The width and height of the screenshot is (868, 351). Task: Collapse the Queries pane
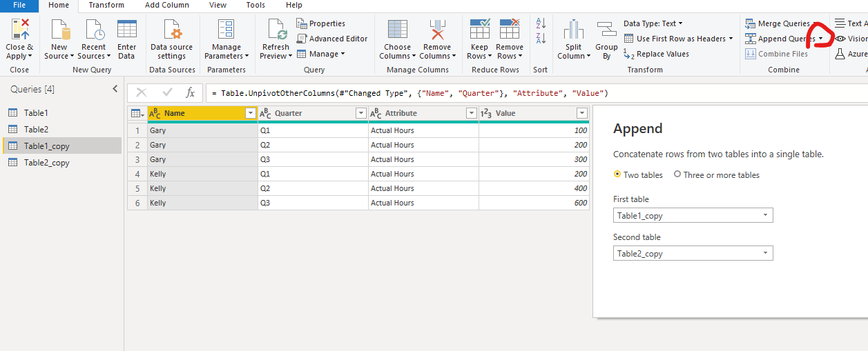tap(115, 89)
